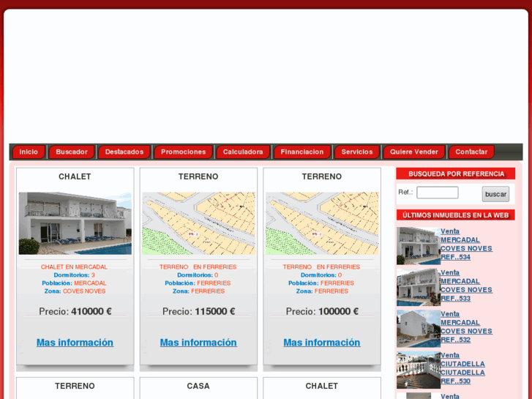Click thumbnail beside REF..533 listing
Image resolution: width=532 pixels, height=399 pixels.
419,287
